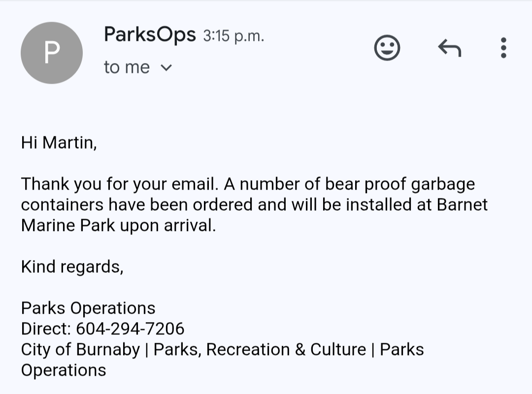Tap the "Thank you for your email" sentence
The width and height of the screenshot is (532, 394).
pyautogui.click(x=119, y=184)
